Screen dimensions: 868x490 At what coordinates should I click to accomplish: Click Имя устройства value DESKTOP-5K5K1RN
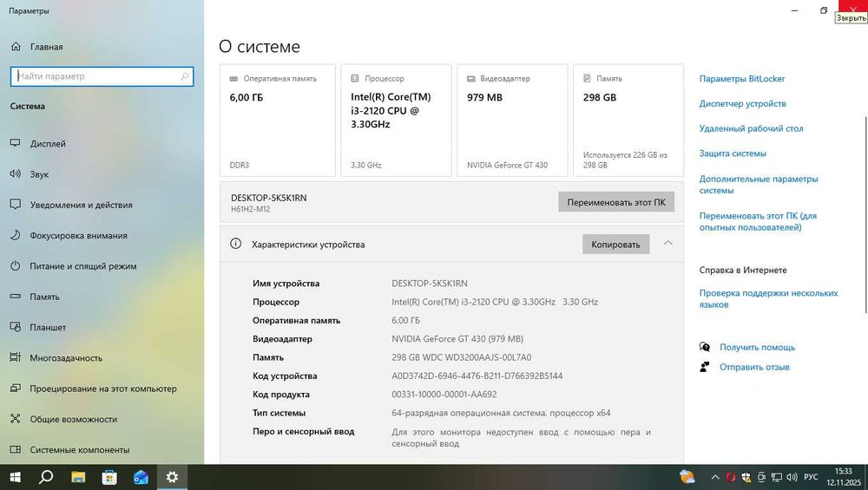[430, 284]
